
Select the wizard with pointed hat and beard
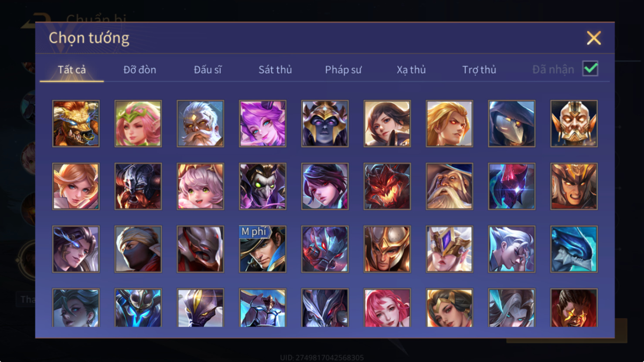pyautogui.click(x=450, y=186)
